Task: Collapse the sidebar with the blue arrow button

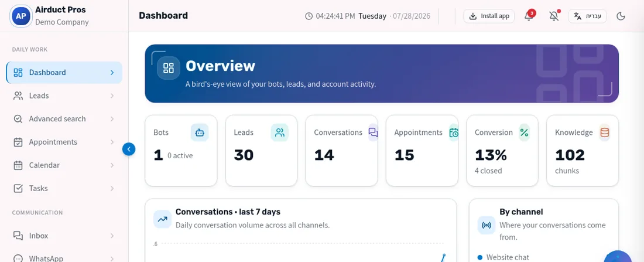Action: point(129,149)
